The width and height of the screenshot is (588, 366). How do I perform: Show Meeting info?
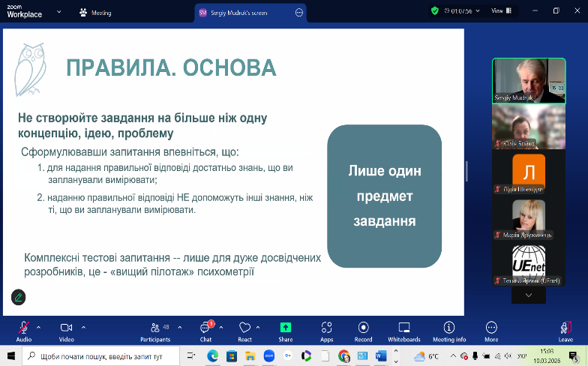(448, 328)
